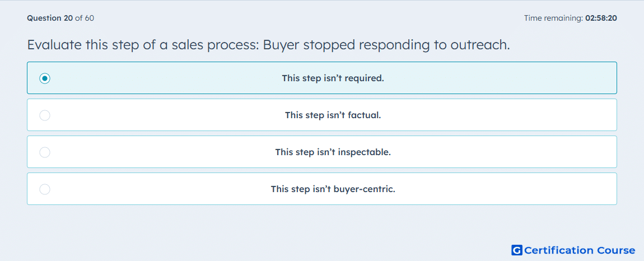Mark the "This step isn't buyer-centric" radio button
This screenshot has width=644, height=261.
point(45,189)
